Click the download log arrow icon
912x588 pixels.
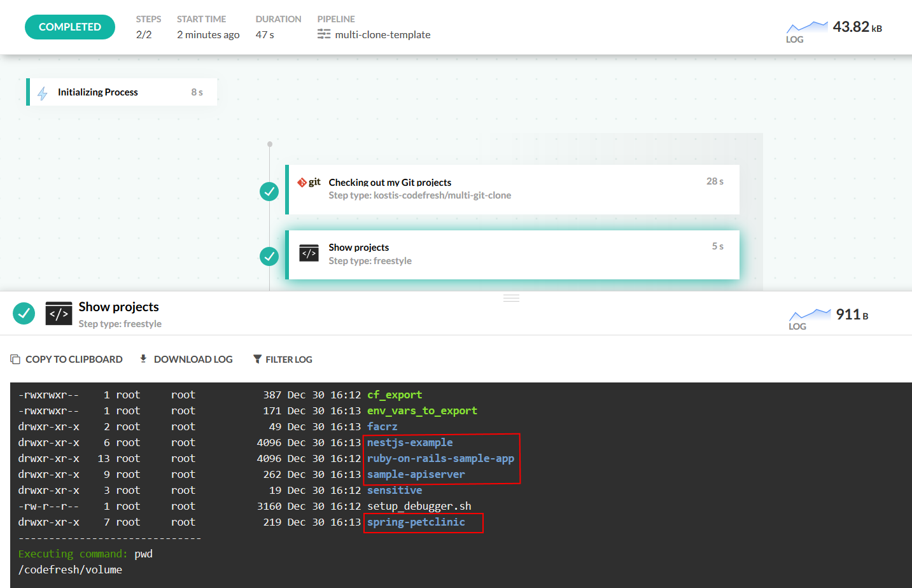143,359
